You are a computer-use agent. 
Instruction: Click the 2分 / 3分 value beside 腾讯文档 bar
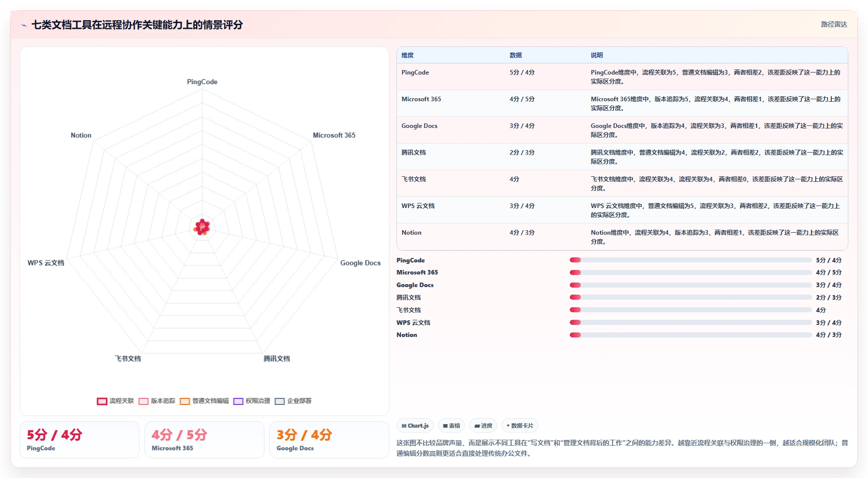point(829,298)
